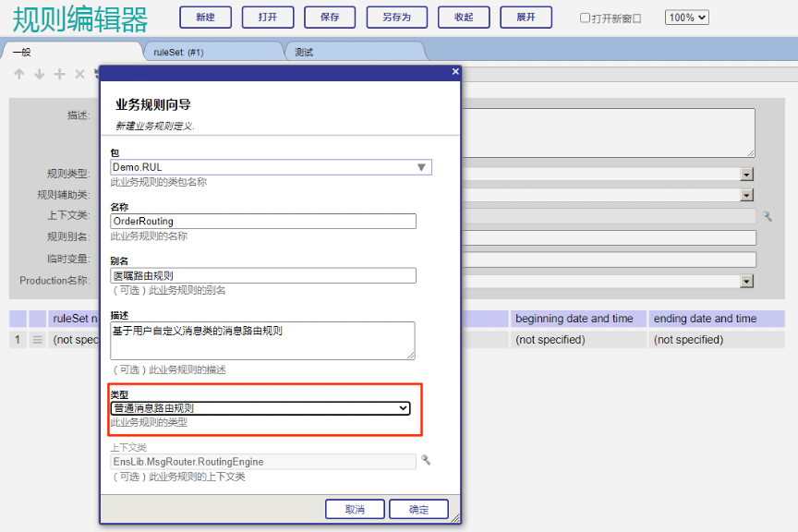Click the 取消 button in wizard
The height and width of the screenshot is (532, 798).
[x=355, y=509]
